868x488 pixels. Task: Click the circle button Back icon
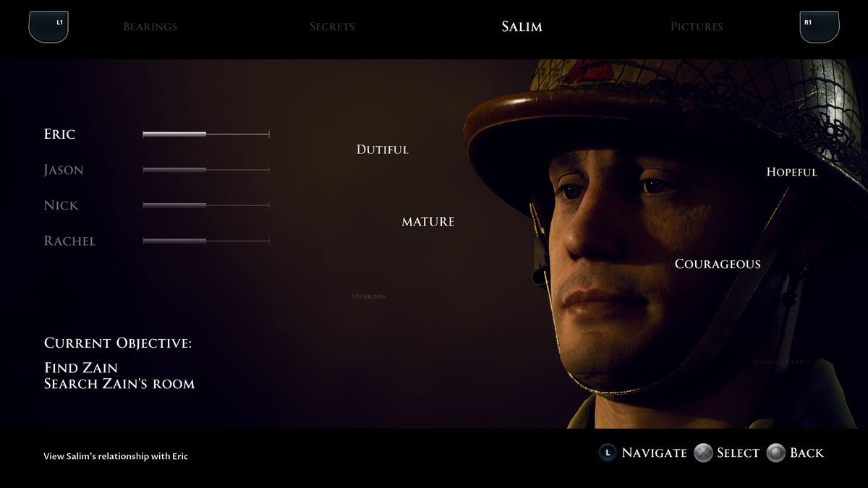coord(776,453)
